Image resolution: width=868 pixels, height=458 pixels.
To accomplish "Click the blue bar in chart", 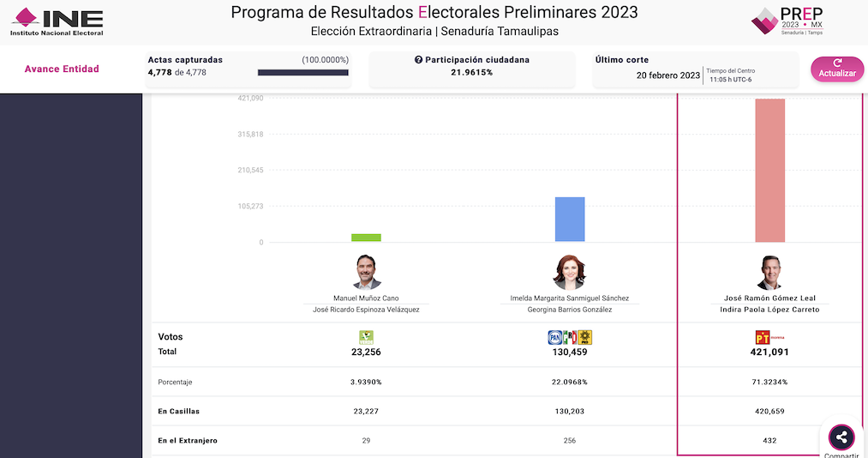I will tap(570, 220).
